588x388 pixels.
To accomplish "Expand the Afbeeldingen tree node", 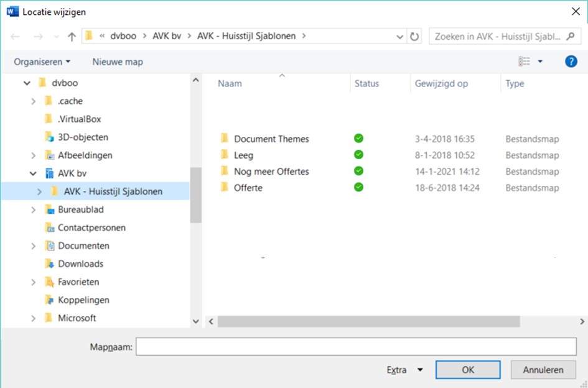I will coord(34,155).
